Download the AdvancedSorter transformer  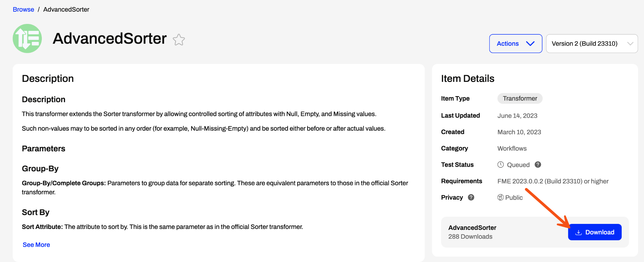pyautogui.click(x=595, y=232)
